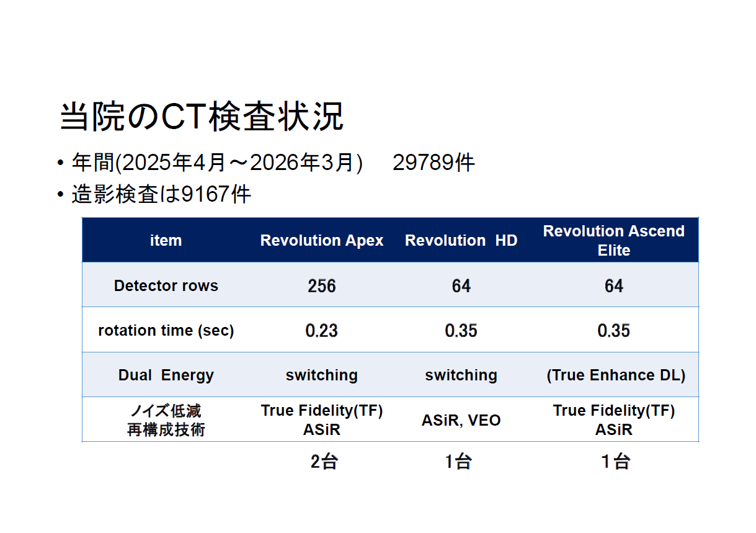756x533 pixels.
Task: Click 'switching' under Revolution Apex
Action: (322, 375)
